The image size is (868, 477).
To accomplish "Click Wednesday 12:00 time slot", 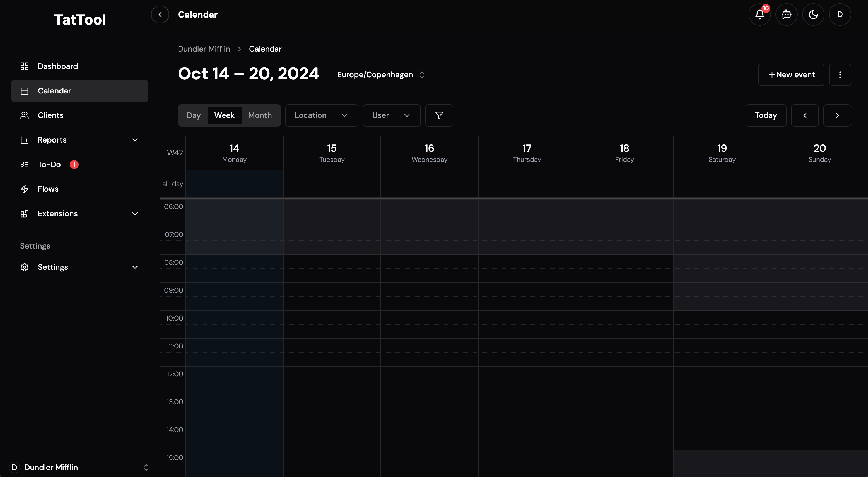I will coord(429,374).
